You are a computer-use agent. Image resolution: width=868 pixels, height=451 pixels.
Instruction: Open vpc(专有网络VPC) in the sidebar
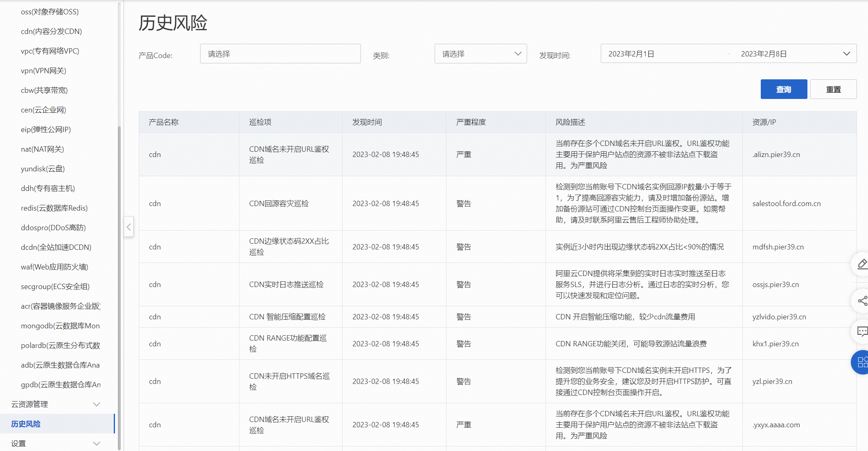[50, 51]
